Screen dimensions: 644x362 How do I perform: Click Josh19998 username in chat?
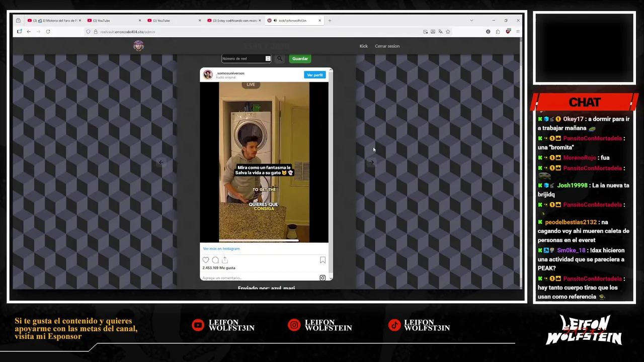point(572,186)
